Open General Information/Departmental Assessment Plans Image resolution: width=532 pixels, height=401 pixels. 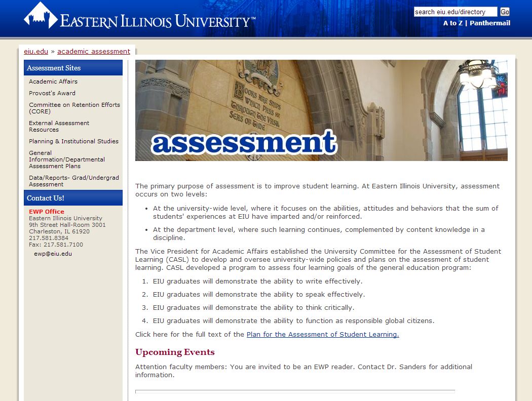click(67, 159)
